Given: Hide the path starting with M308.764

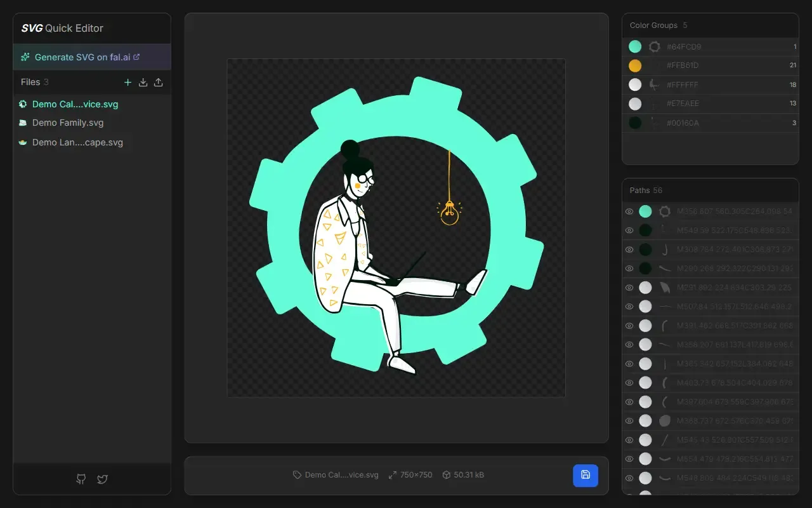Looking at the screenshot, I should point(629,250).
